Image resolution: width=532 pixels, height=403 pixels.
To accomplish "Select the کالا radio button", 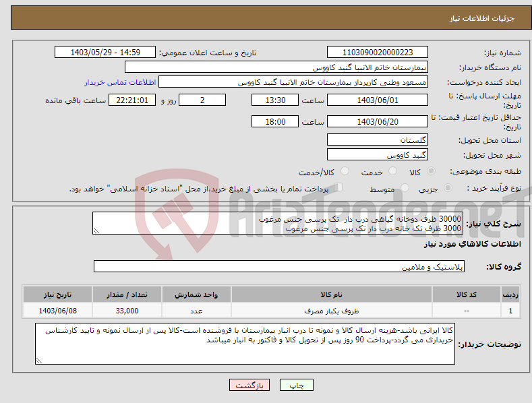I will click(x=432, y=171).
